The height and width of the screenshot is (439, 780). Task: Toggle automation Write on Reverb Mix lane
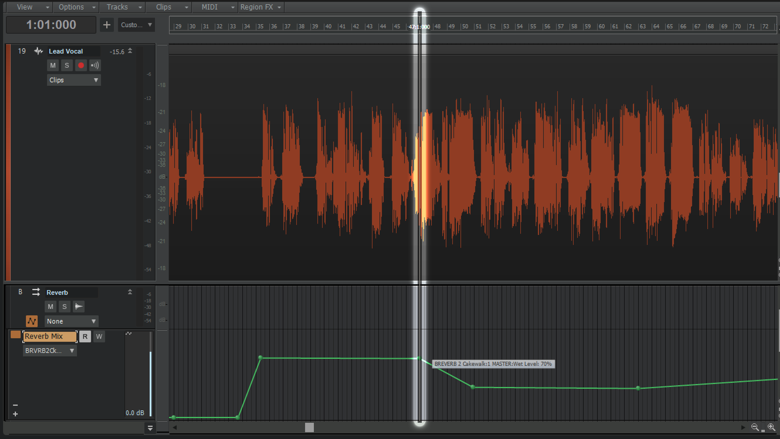click(99, 337)
